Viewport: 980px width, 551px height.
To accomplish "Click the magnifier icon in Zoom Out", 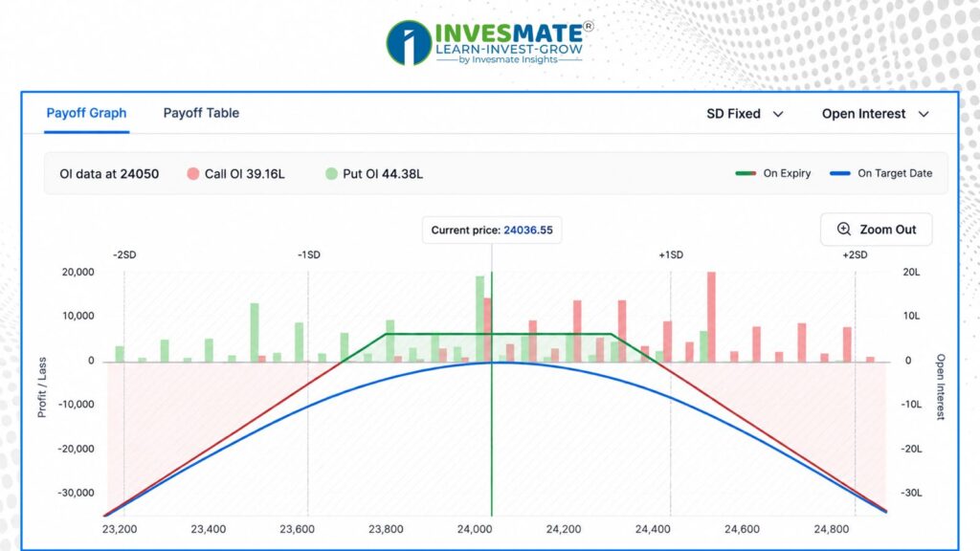I will 844,230.
